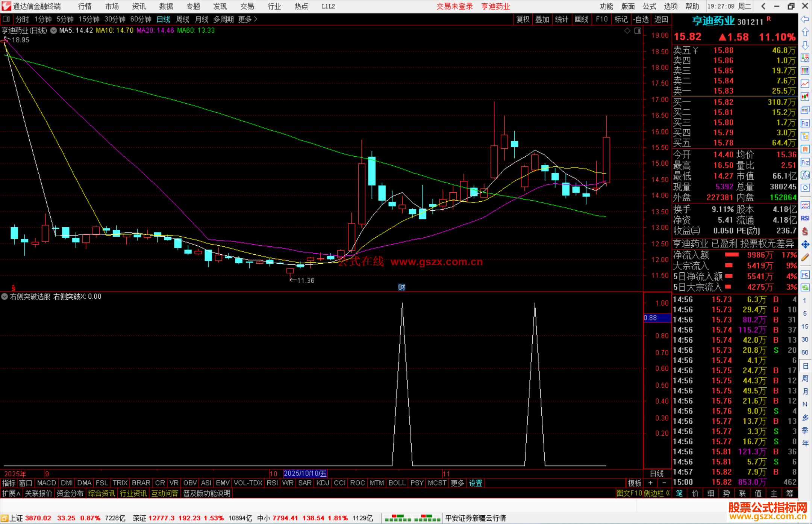The height and width of the screenshot is (524, 812).
Task: Toggle left panel icon beside 分时
Action: 6,19
